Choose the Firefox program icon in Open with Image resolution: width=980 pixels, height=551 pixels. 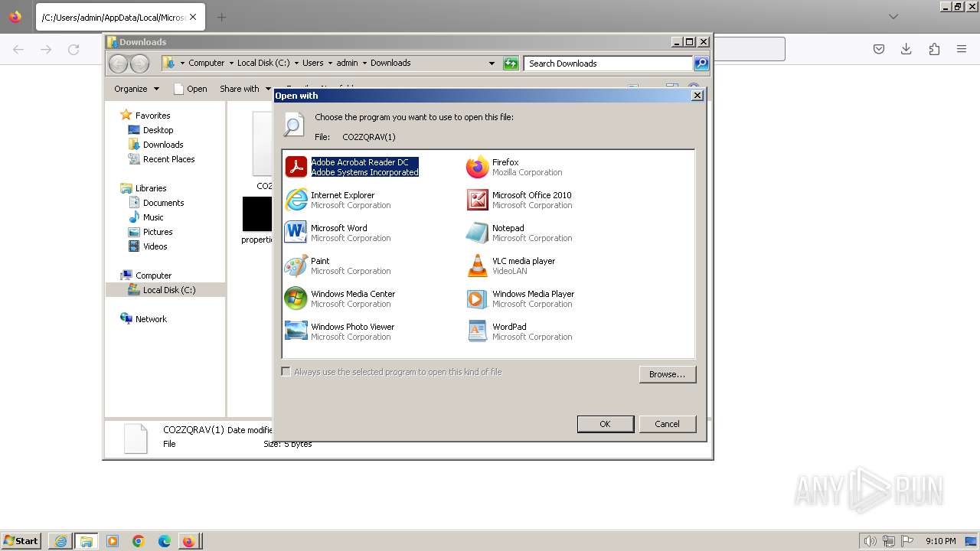click(477, 167)
